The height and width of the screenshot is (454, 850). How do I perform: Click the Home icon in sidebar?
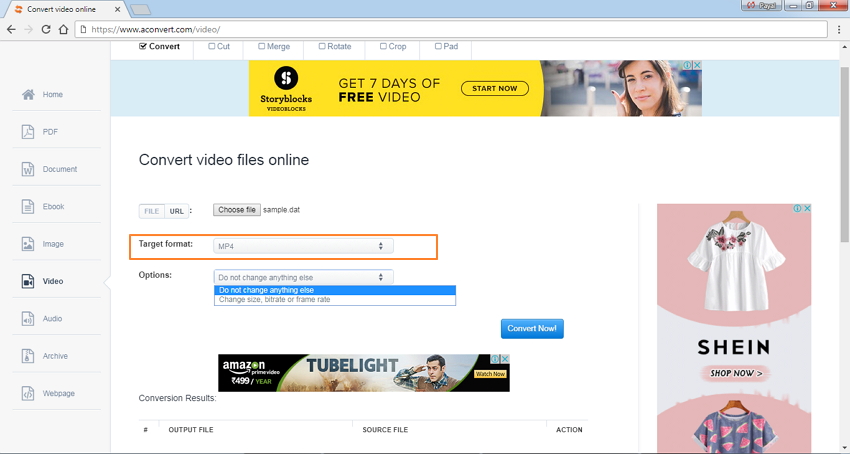coord(28,95)
